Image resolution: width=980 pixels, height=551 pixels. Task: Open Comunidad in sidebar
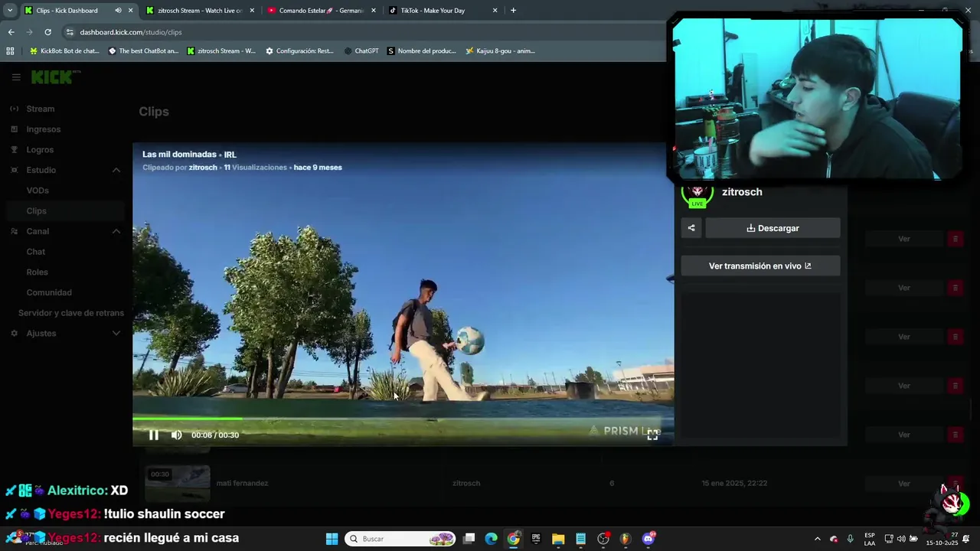coord(49,292)
